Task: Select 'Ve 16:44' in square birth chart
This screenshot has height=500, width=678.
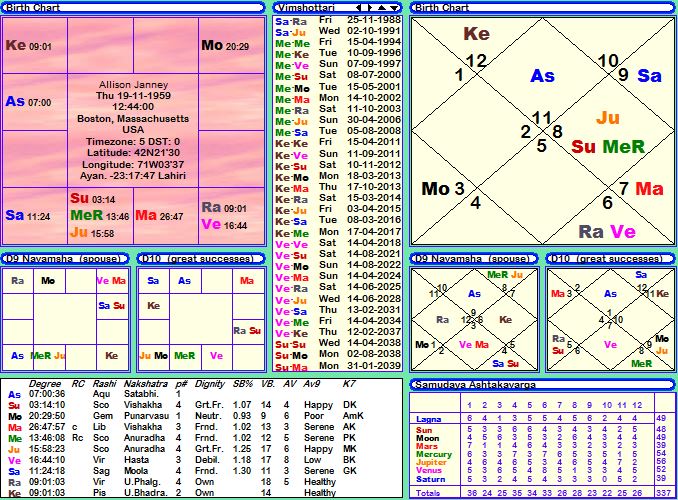Action: 224,224
